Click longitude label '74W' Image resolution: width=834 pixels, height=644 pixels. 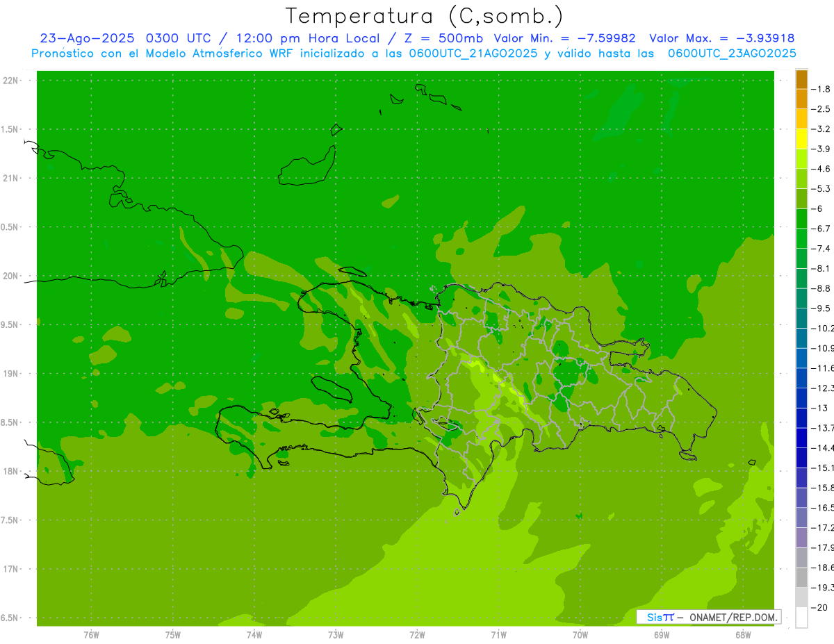coord(254,635)
